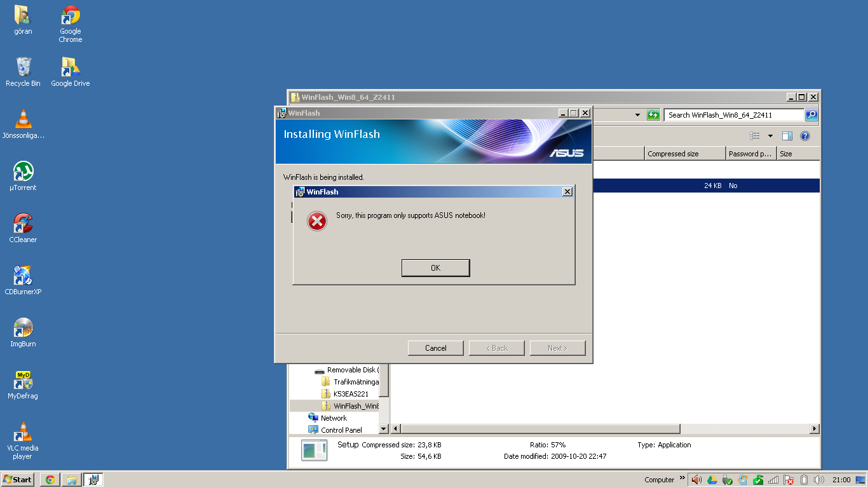Select the Jönssonliga VLC file icon

(x=23, y=124)
